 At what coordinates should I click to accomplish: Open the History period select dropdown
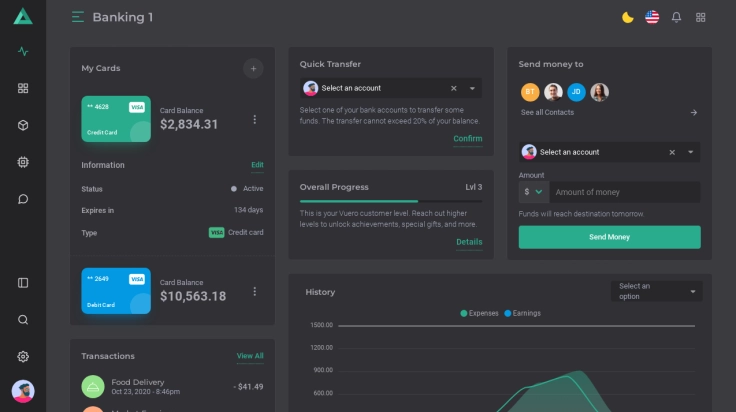point(656,291)
